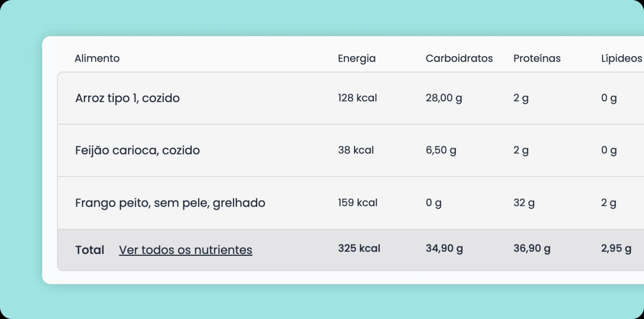
Task: Sort by the Carboidratos column header
Action: click(x=459, y=58)
